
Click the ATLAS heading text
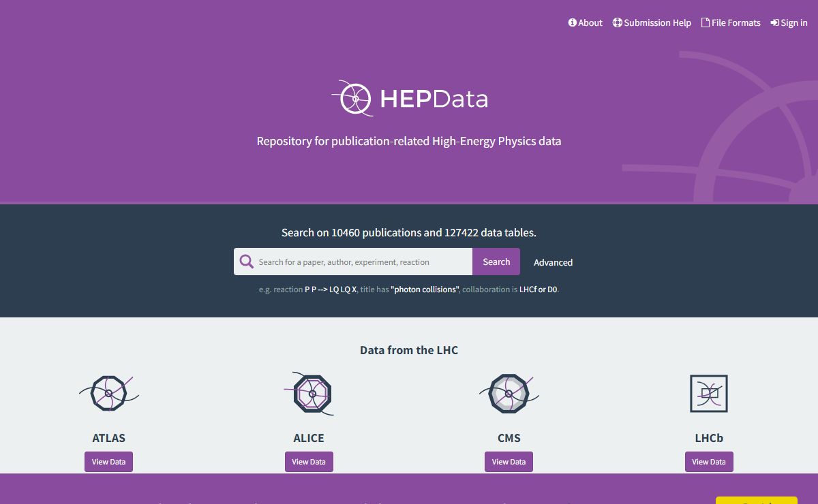click(x=109, y=438)
